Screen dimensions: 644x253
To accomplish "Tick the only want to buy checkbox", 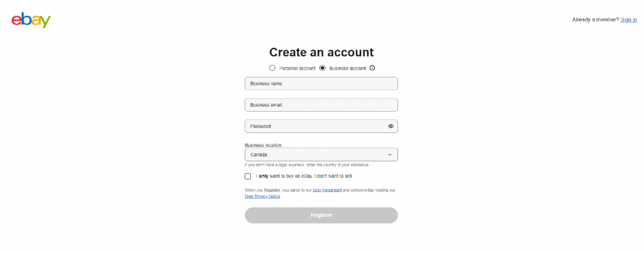I will click(248, 176).
